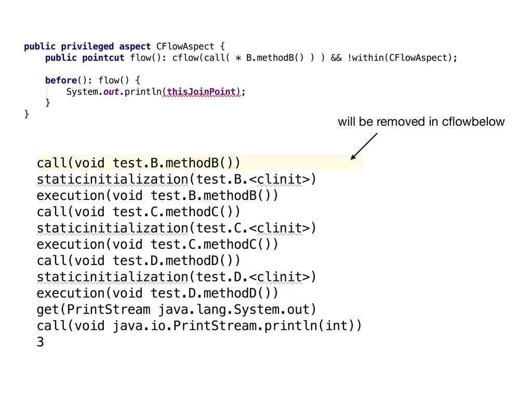532x399 pixels.
Task: Click staticinitialization(test.C.<clinit>) output line
Action: (177, 228)
